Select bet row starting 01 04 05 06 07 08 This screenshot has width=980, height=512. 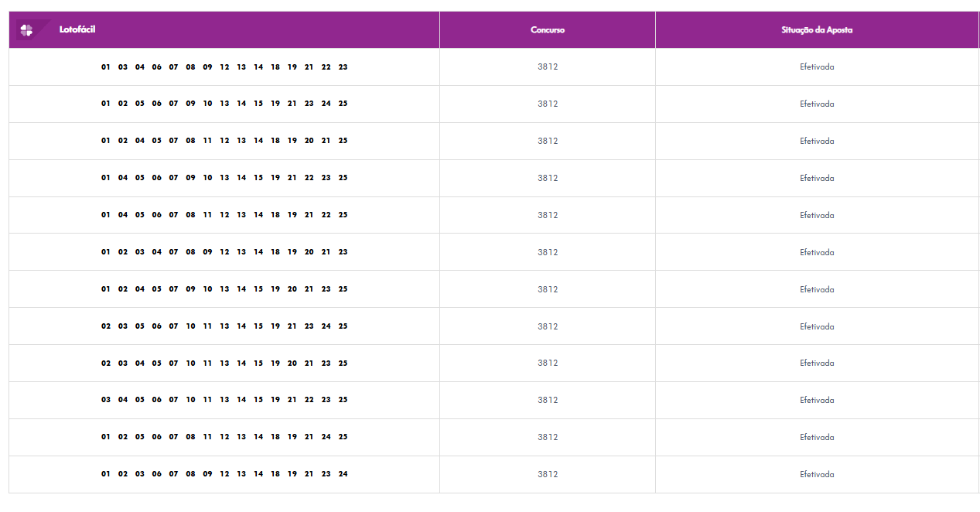493,215
